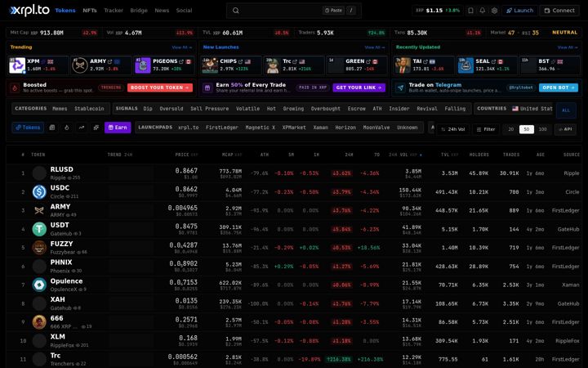Screen dimensions: 588x368
Task: Set rows per page to 20
Action: pyautogui.click(x=510, y=129)
